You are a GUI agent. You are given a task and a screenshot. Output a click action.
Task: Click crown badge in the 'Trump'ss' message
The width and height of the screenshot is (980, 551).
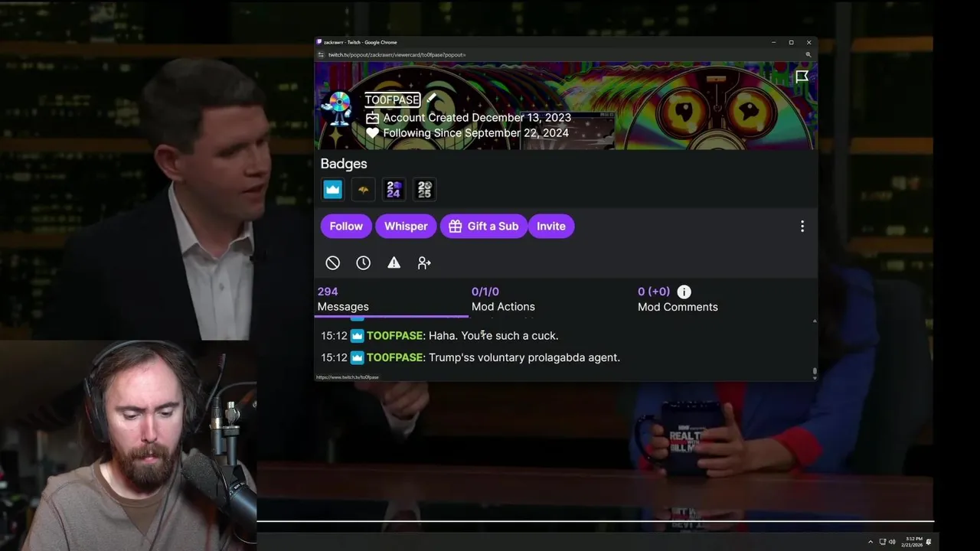coord(357,357)
